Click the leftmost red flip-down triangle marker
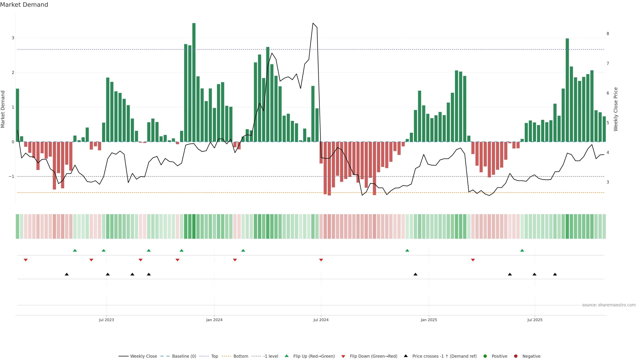644x362 pixels. 25,260
